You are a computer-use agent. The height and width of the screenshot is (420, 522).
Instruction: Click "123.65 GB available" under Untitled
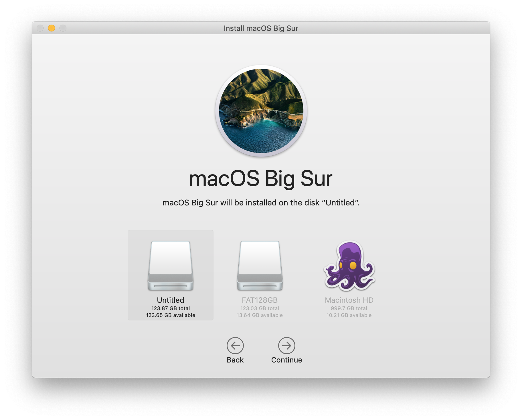pos(171,315)
